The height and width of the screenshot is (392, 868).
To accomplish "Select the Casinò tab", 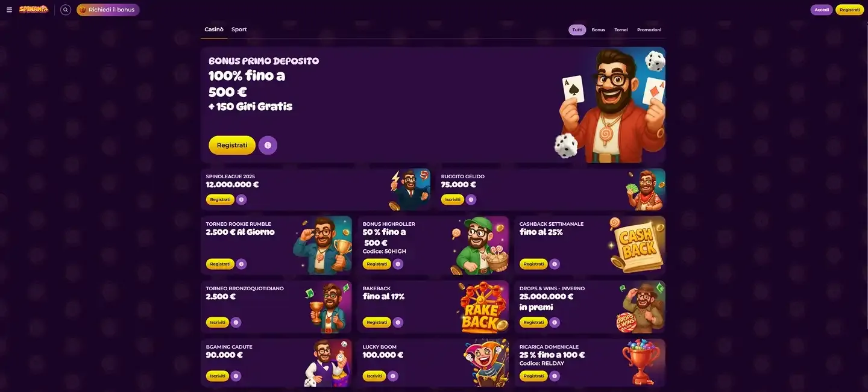I will point(214,30).
